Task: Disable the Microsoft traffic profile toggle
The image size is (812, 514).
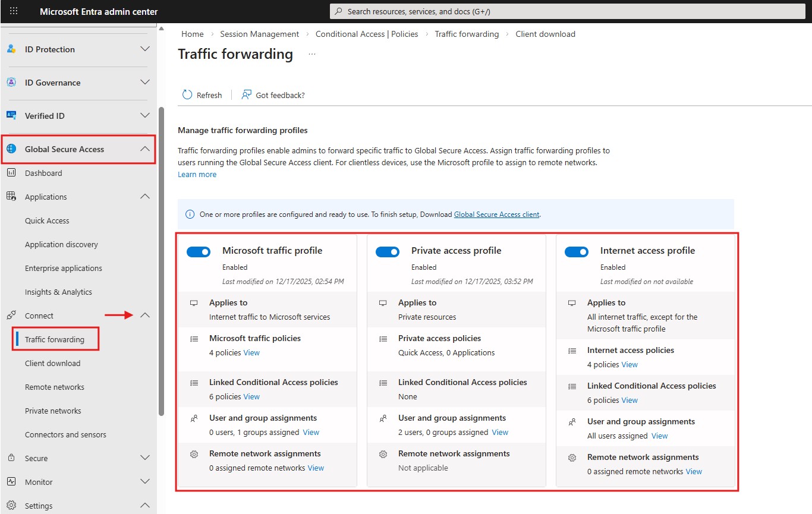Action: click(199, 251)
